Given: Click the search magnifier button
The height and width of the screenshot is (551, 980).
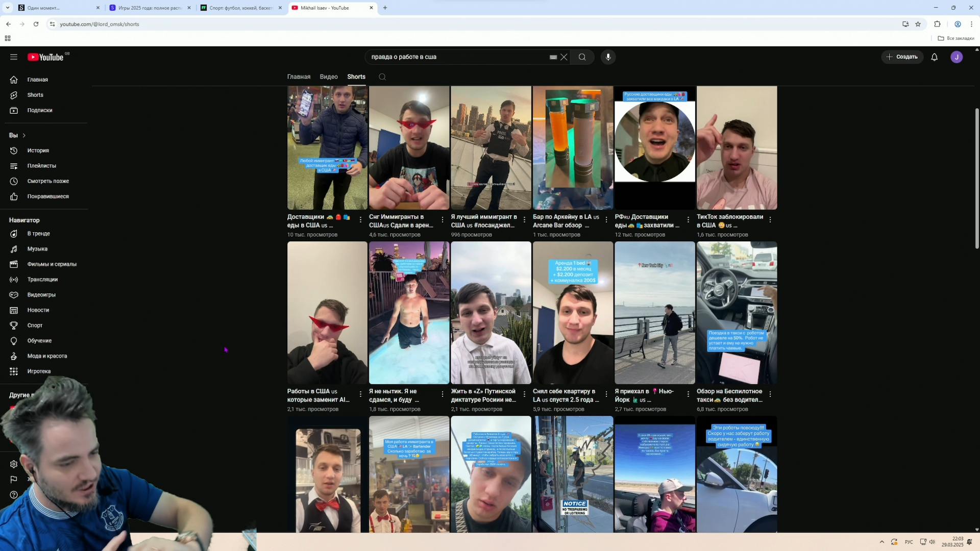Looking at the screenshot, I should pos(582,57).
